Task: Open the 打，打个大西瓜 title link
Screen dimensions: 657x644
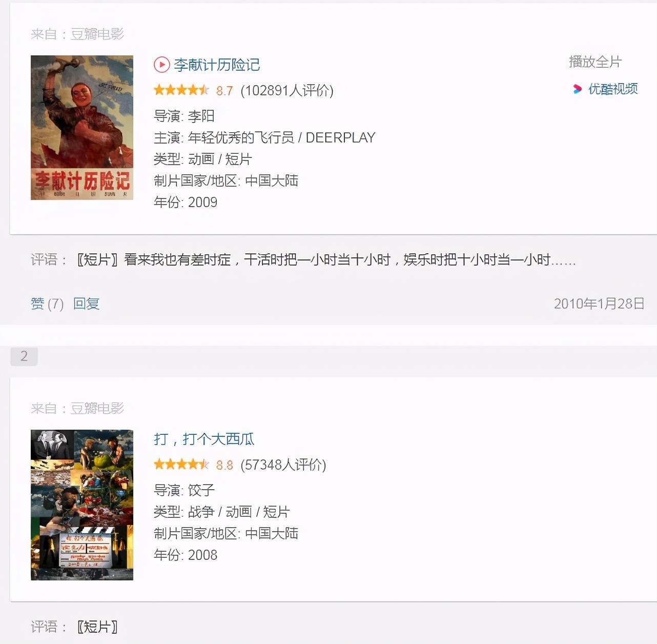Action: 204,439
